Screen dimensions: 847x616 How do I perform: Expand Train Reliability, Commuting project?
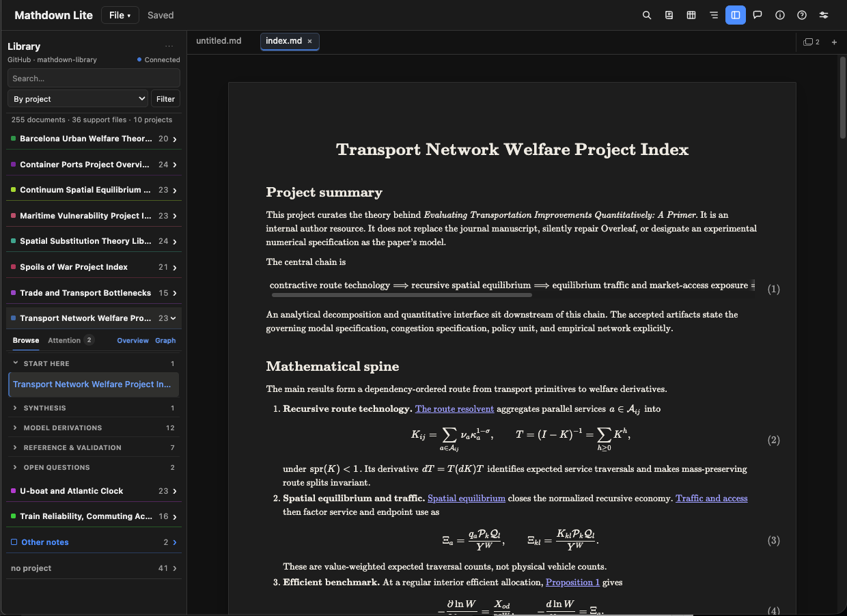tap(94, 516)
